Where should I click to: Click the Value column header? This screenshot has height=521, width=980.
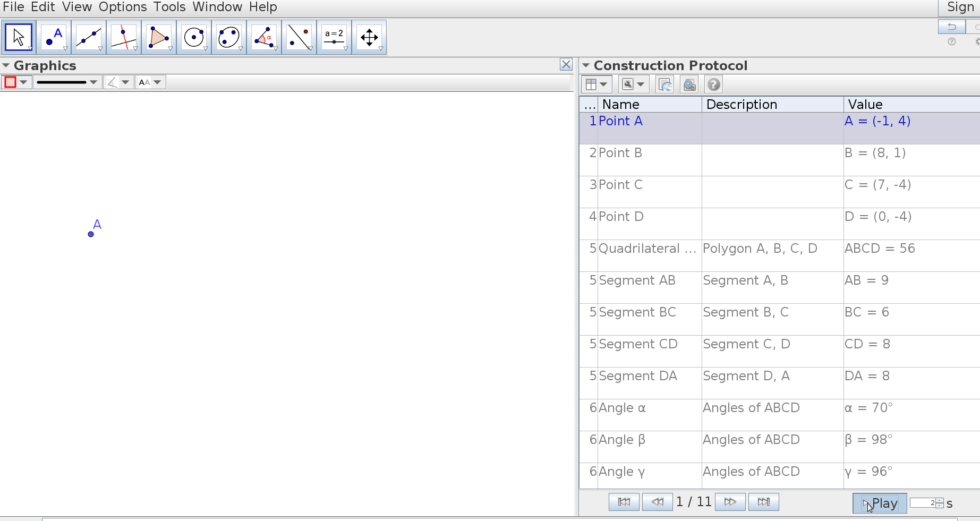pyautogui.click(x=911, y=105)
